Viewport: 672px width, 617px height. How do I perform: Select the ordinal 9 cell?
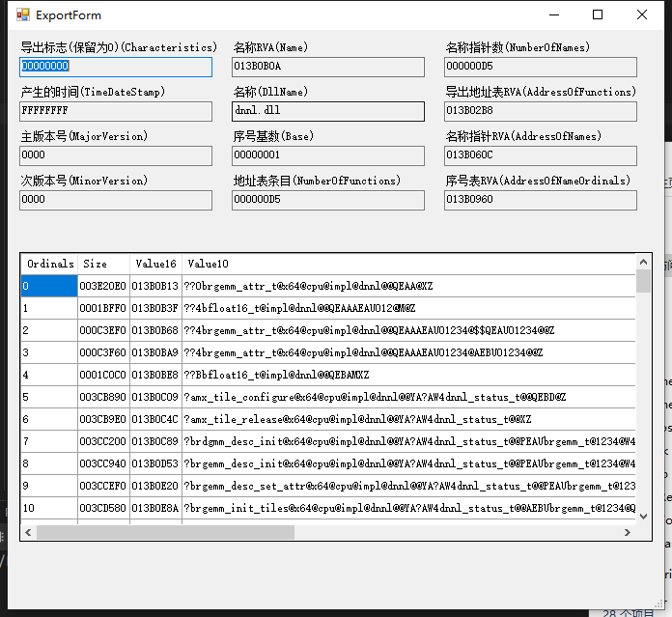(49, 486)
